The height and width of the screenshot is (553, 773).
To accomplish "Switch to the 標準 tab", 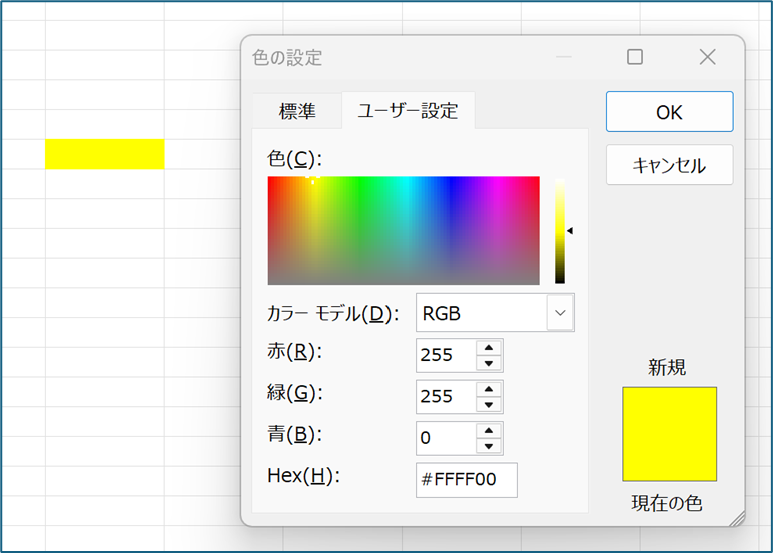I will pos(297,112).
